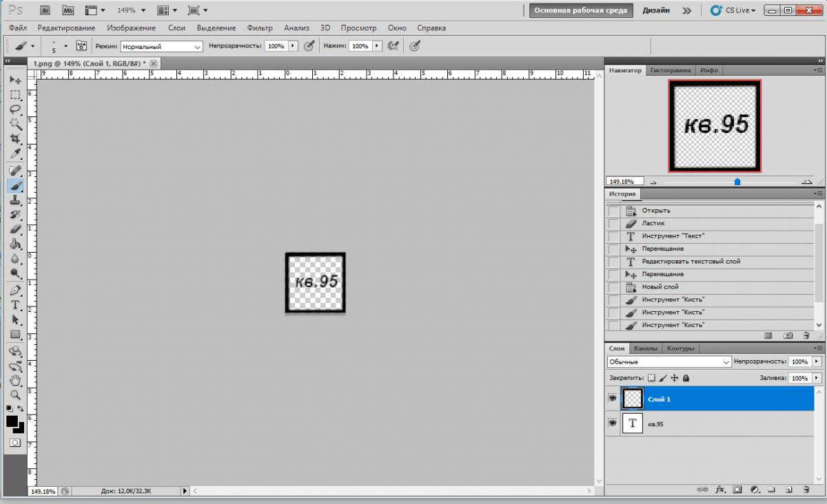
Task: Delete layer using Layers panel trash icon
Action: [x=806, y=490]
